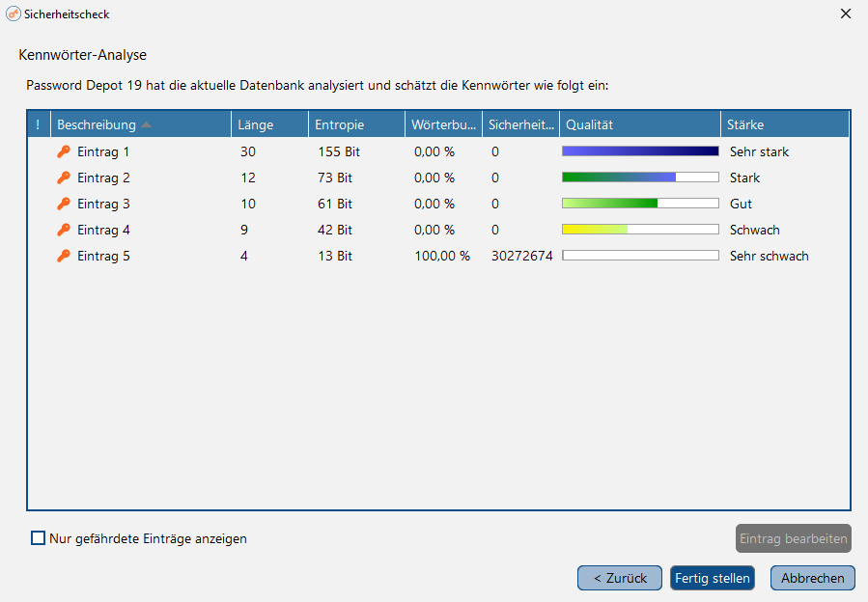Click the key icon beside Eintrag 2
The width and height of the screenshot is (868, 602).
[x=64, y=178]
